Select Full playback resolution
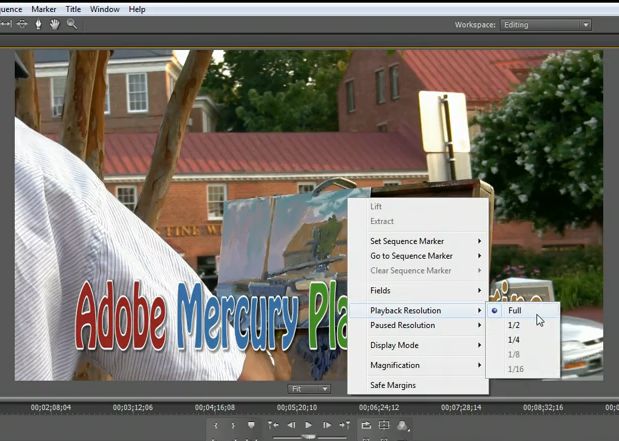Viewport: 619px width, 441px height. 523,310
